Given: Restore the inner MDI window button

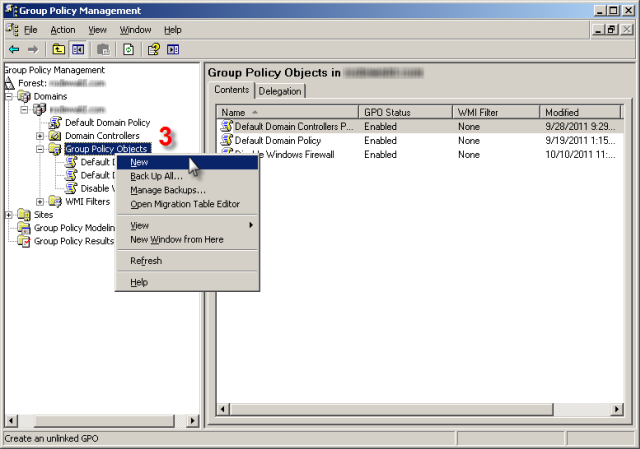Looking at the screenshot, I should [611, 30].
